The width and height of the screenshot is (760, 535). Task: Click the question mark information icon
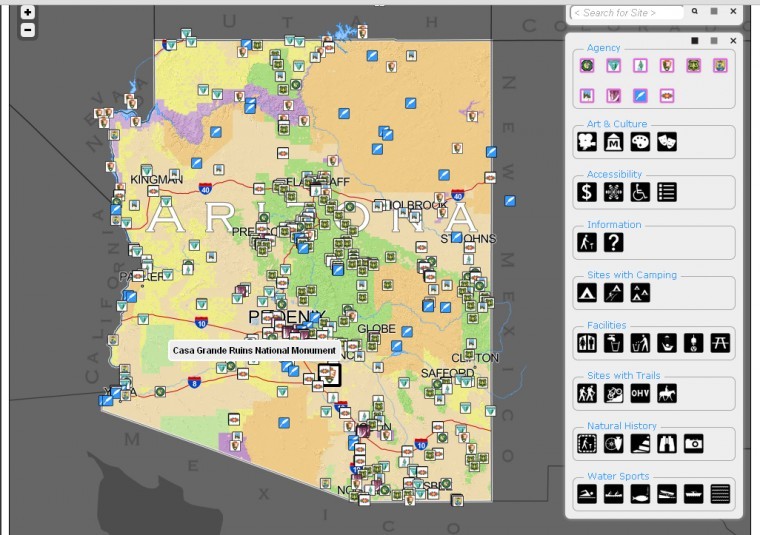614,242
